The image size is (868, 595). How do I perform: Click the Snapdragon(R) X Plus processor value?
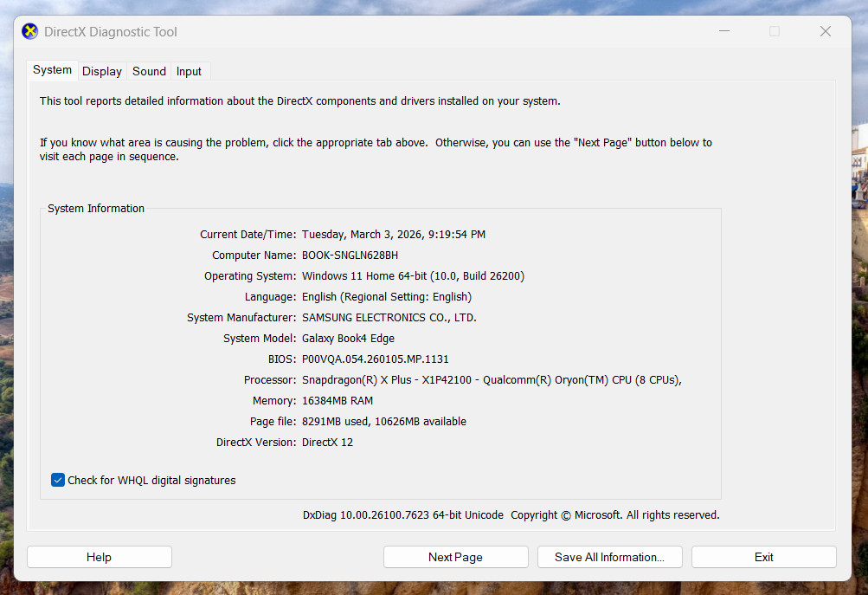coord(492,380)
